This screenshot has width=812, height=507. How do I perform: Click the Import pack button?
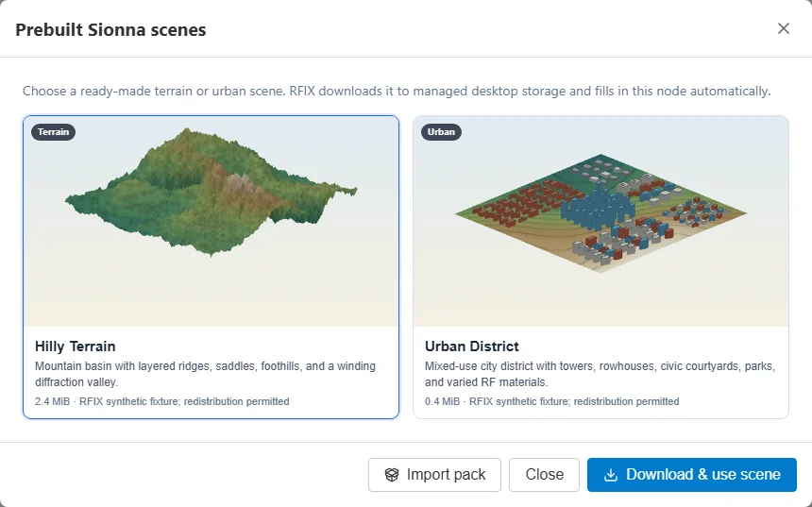point(434,474)
